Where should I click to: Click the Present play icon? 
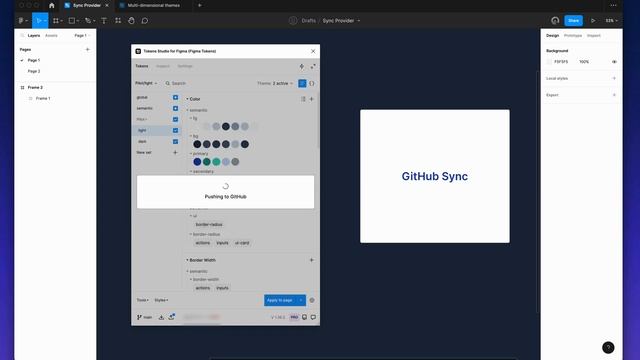coord(593,20)
